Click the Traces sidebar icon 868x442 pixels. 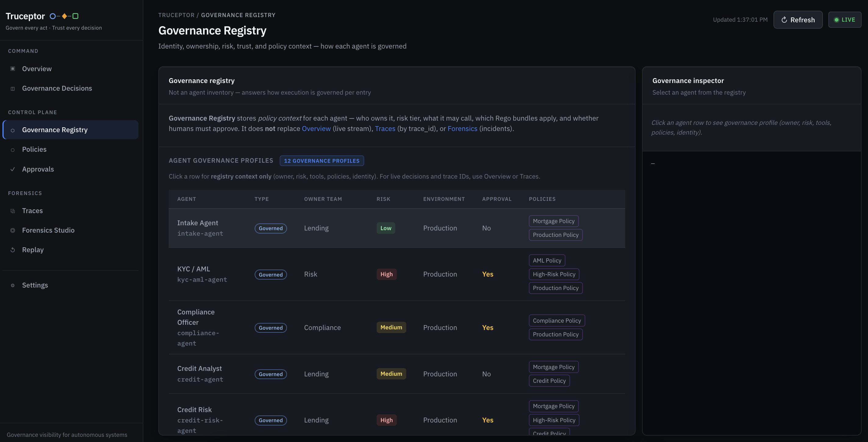point(13,211)
